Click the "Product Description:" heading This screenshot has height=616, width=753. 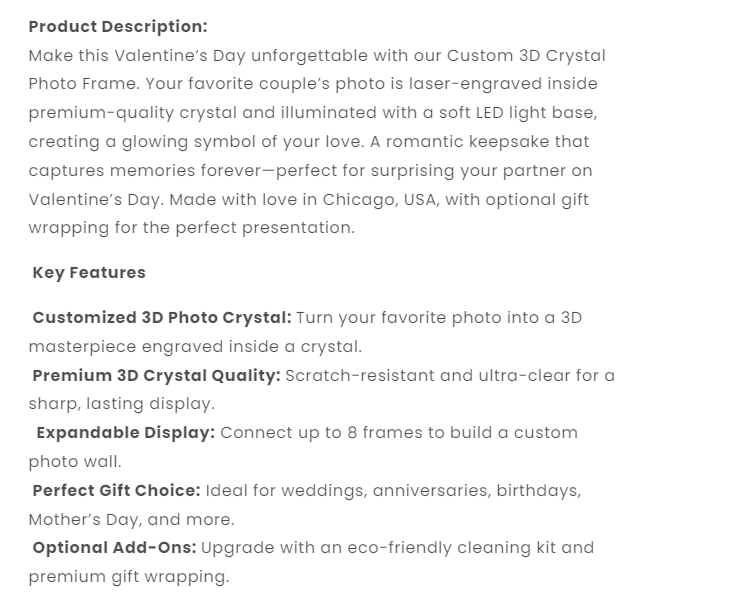[x=118, y=27]
